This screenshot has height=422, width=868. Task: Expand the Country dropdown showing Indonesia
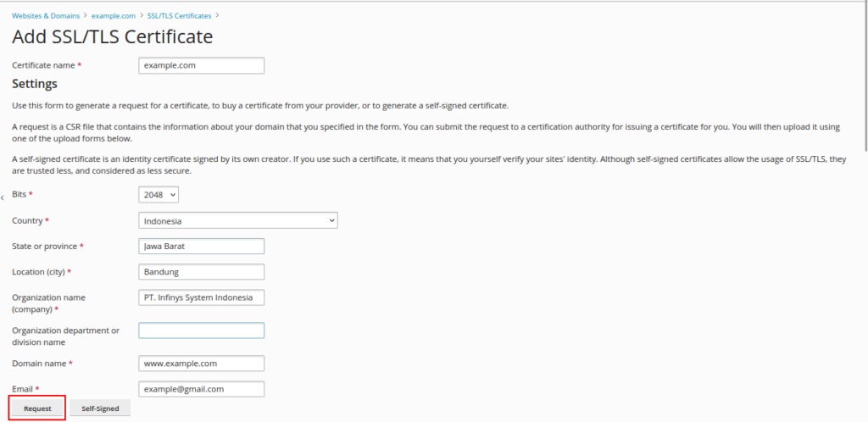pos(237,221)
